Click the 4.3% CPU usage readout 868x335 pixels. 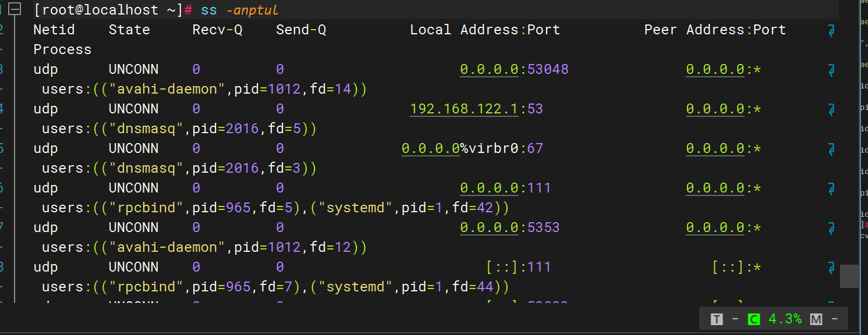coord(785,319)
